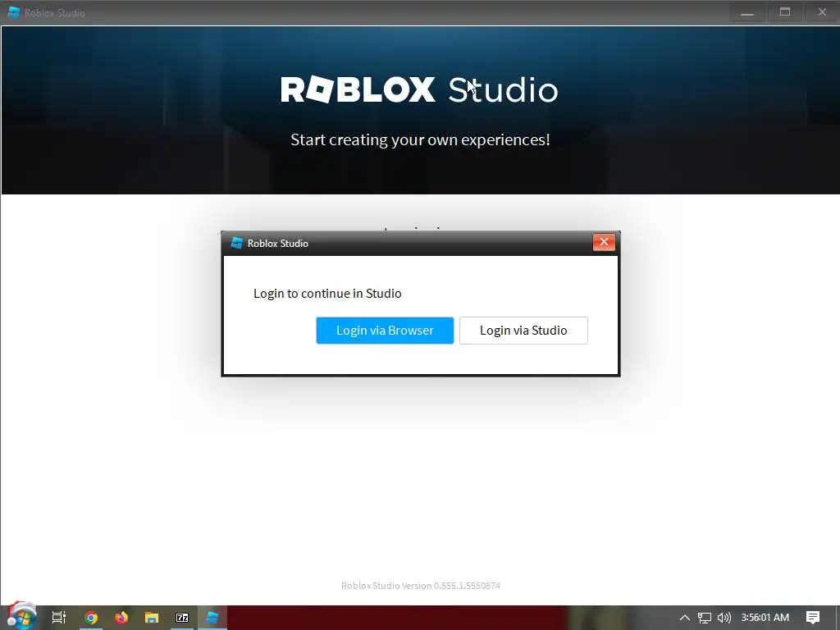Minimize the main Roblox Studio window

click(747, 12)
